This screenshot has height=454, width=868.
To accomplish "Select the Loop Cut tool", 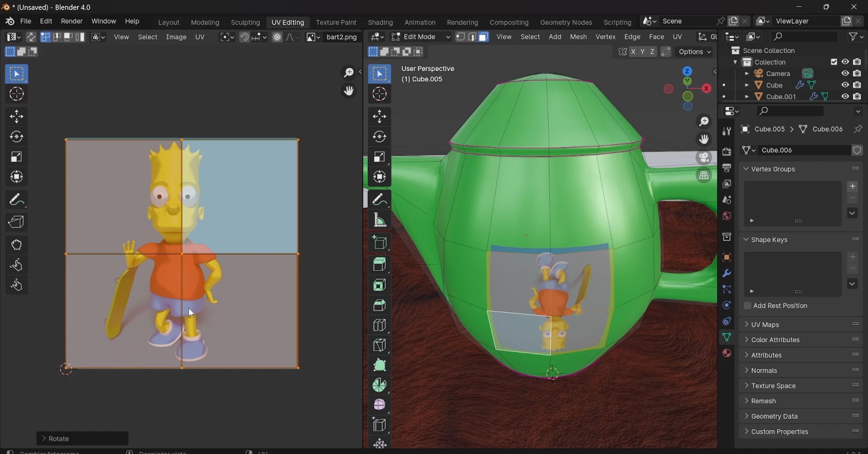I will pyautogui.click(x=379, y=325).
